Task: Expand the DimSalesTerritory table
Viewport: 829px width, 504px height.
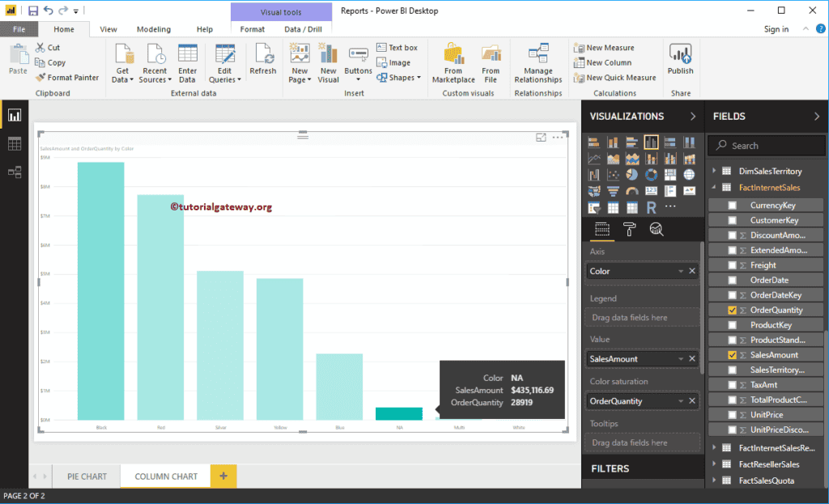Action: (x=714, y=171)
